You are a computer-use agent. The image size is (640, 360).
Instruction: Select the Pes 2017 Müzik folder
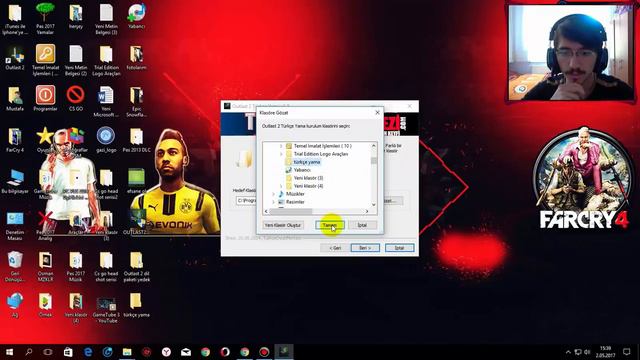pos(76,267)
